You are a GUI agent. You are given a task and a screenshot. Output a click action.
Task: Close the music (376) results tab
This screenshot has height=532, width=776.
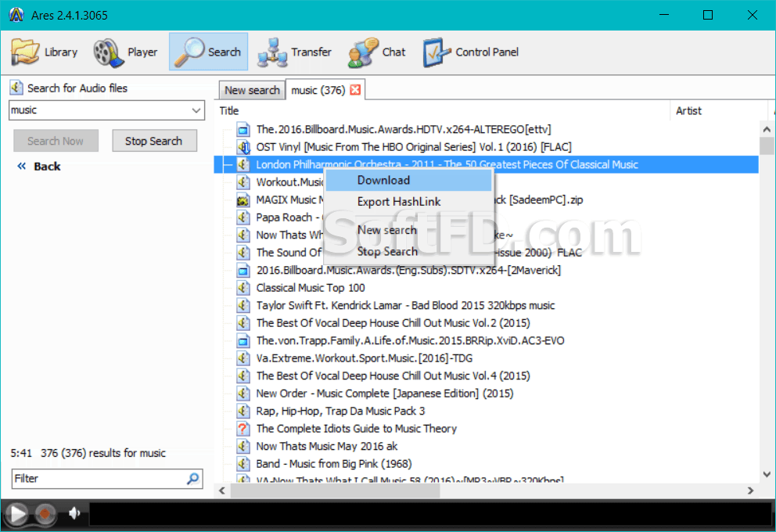tap(355, 89)
